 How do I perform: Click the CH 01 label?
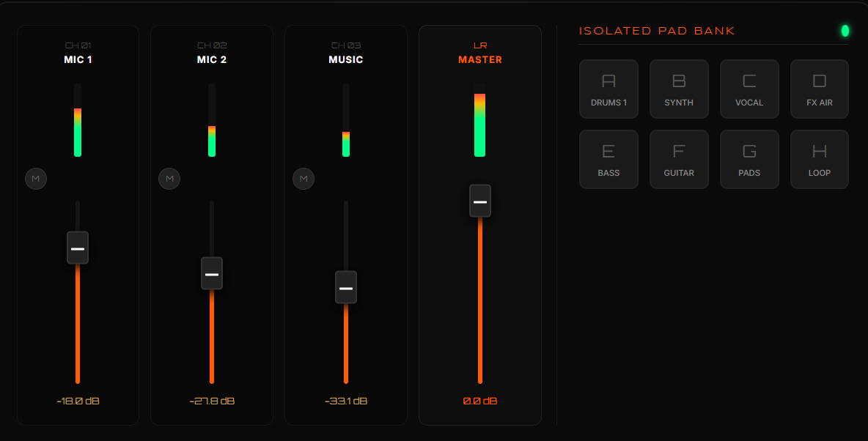point(78,45)
